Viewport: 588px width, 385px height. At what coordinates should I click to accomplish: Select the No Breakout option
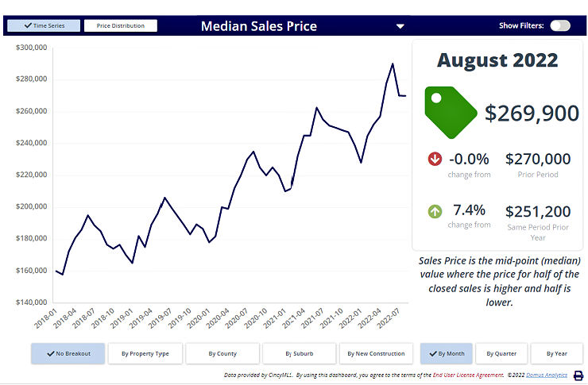pos(68,353)
